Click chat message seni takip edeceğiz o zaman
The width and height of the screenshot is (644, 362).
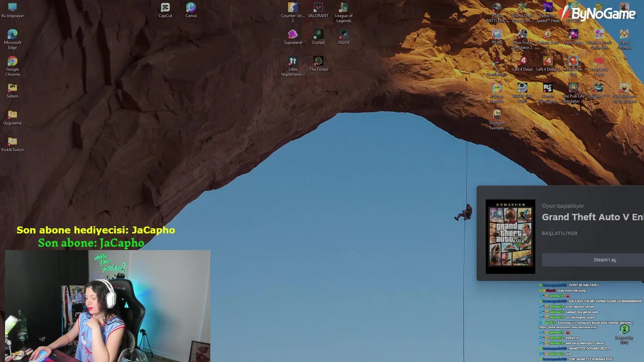pos(585,343)
